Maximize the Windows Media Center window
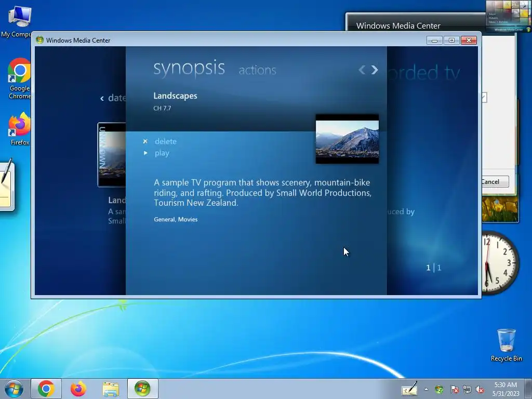Viewport: 532px width, 399px height. click(451, 41)
